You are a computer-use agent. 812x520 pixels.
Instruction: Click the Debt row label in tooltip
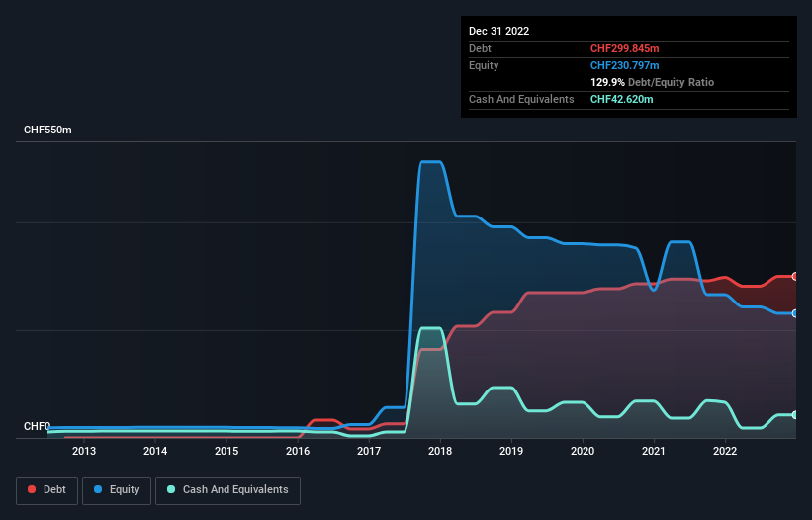pyautogui.click(x=480, y=48)
